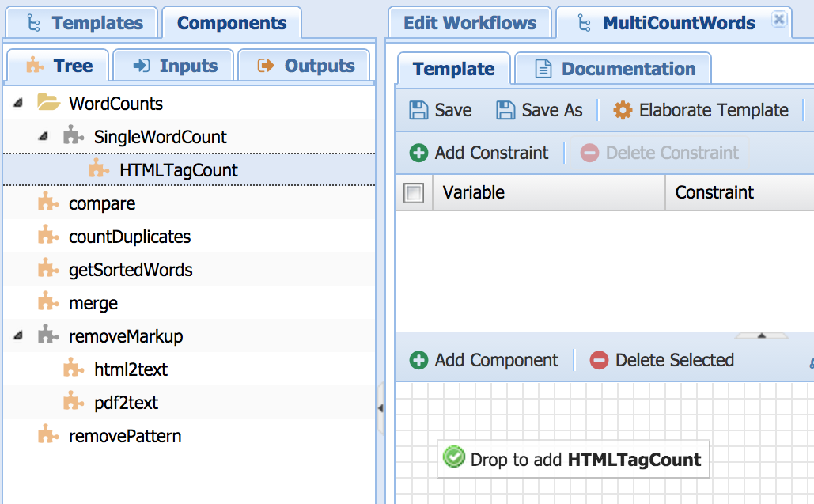Select the getSortedWords tree item

pyautogui.click(x=130, y=270)
